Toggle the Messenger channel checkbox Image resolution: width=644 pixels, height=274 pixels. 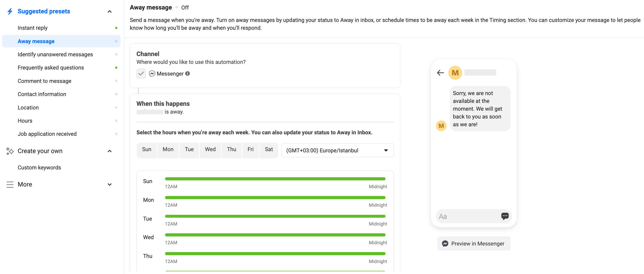click(x=141, y=74)
